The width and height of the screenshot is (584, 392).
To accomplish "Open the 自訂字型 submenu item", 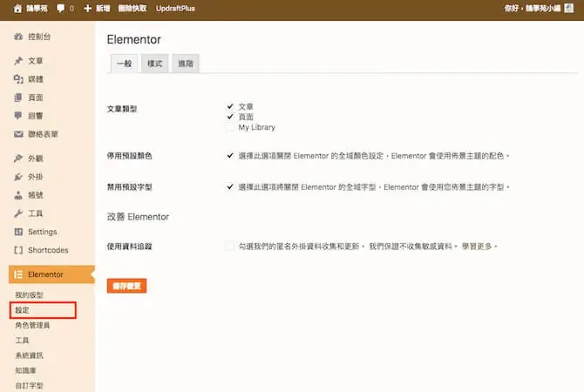I will 29,386.
